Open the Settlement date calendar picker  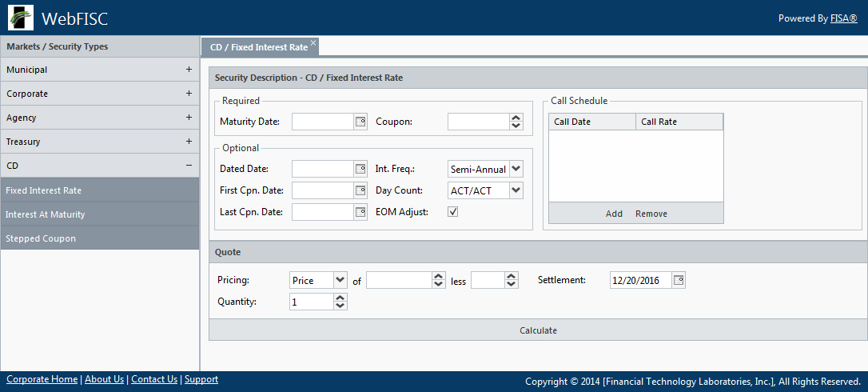click(x=679, y=280)
